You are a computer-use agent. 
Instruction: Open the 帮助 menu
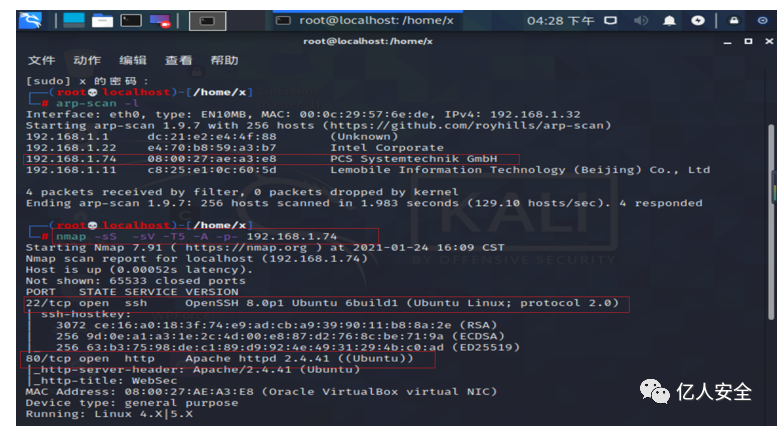point(224,60)
